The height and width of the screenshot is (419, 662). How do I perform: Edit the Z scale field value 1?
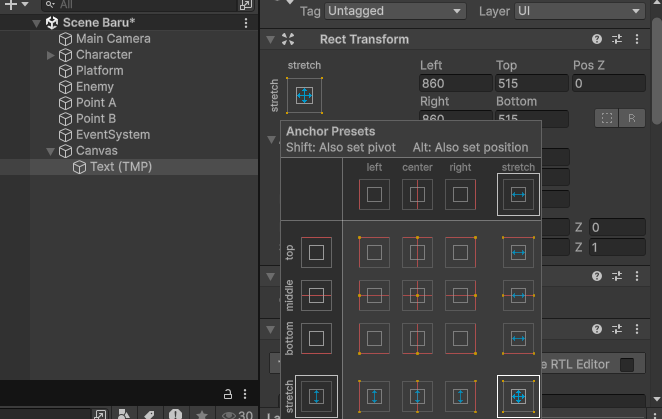coord(617,247)
